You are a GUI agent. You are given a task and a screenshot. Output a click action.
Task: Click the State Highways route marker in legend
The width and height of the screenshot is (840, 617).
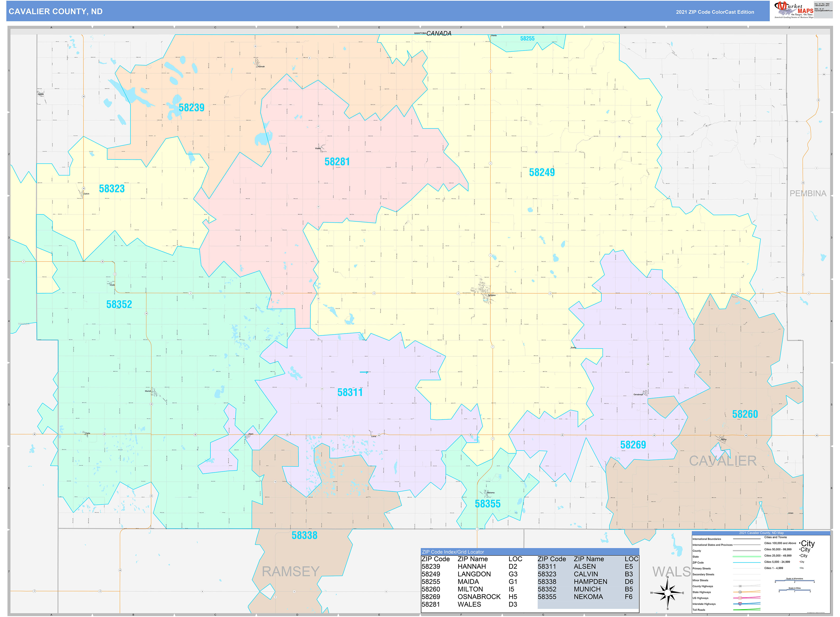[740, 592]
